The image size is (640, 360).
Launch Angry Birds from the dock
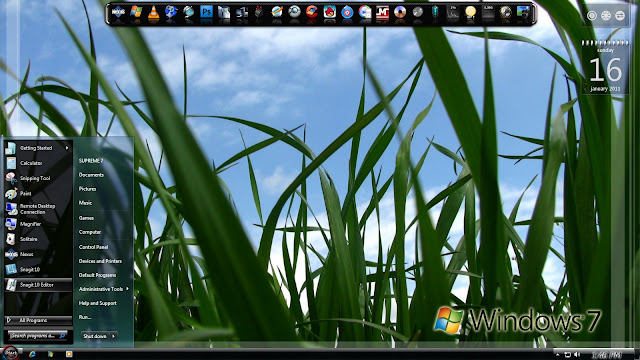329,13
